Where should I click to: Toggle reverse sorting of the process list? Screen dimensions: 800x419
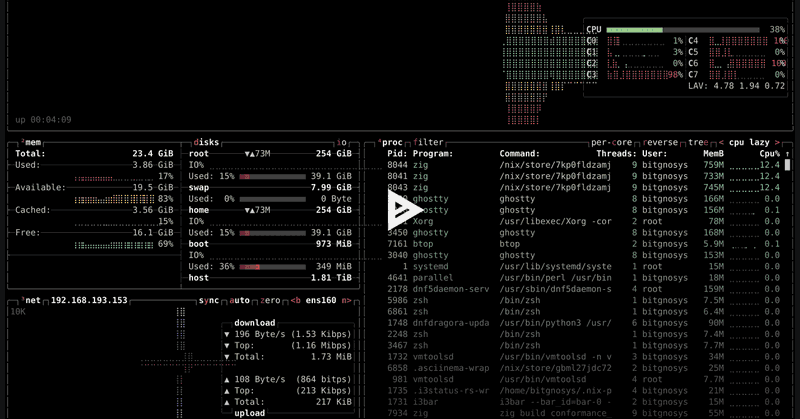pos(660,142)
